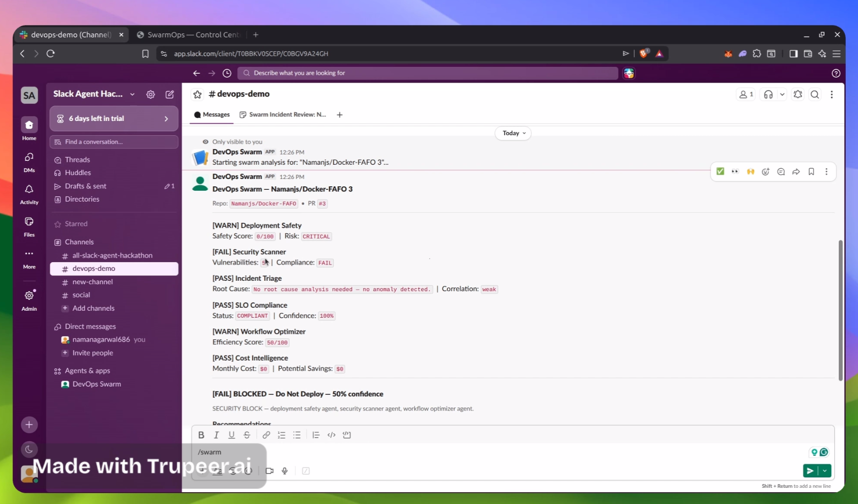Viewport: 858px width, 504px height.
Task: Switch to SwarmOps Control Center browser tab
Action: click(189, 35)
